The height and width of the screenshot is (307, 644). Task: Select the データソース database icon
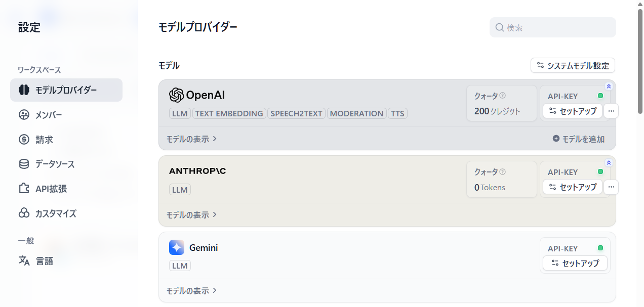24,164
